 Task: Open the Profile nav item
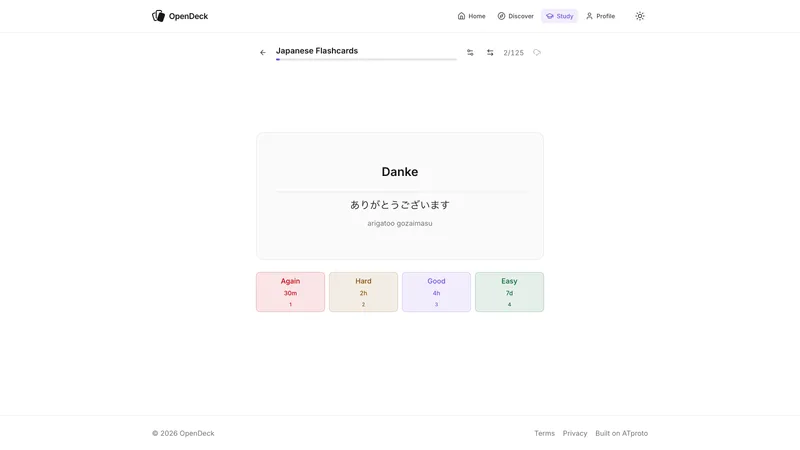tap(600, 16)
